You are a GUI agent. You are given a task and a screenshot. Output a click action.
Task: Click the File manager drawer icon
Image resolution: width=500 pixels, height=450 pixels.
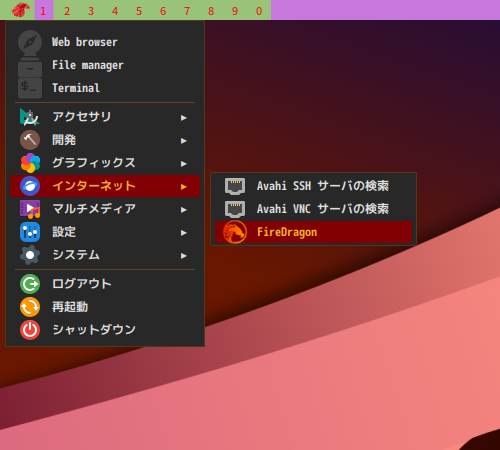click(x=30, y=68)
